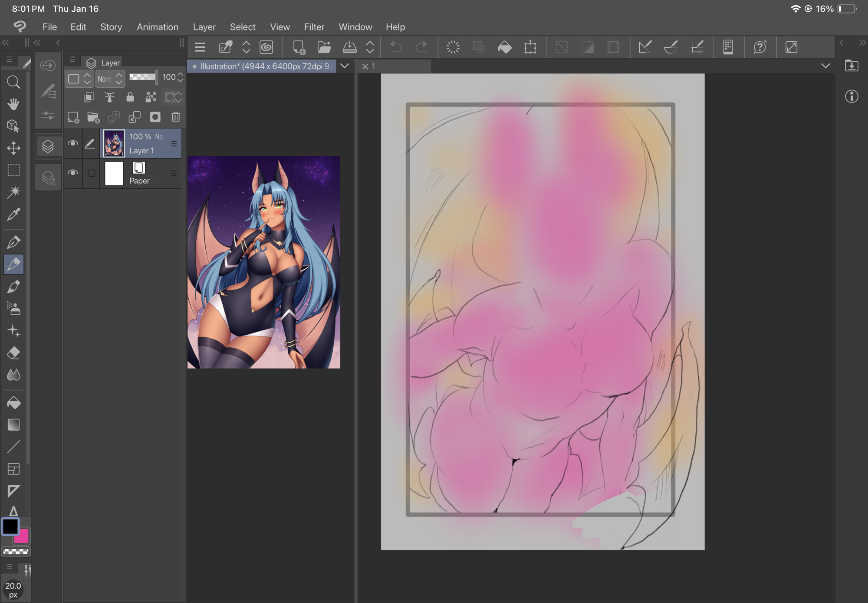Screen dimensions: 868x603
Task: Select the Brush tool
Action: (13, 287)
